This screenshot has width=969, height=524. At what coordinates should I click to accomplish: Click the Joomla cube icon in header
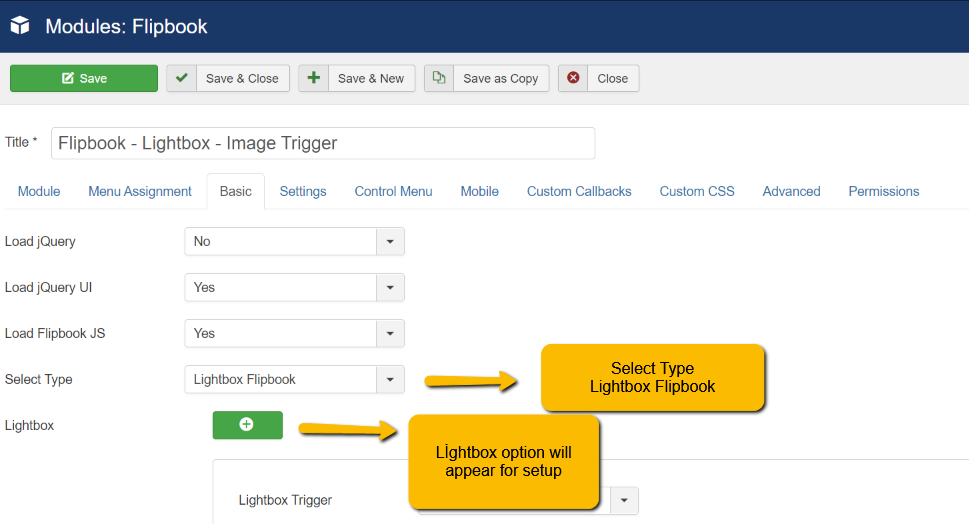pos(20,25)
